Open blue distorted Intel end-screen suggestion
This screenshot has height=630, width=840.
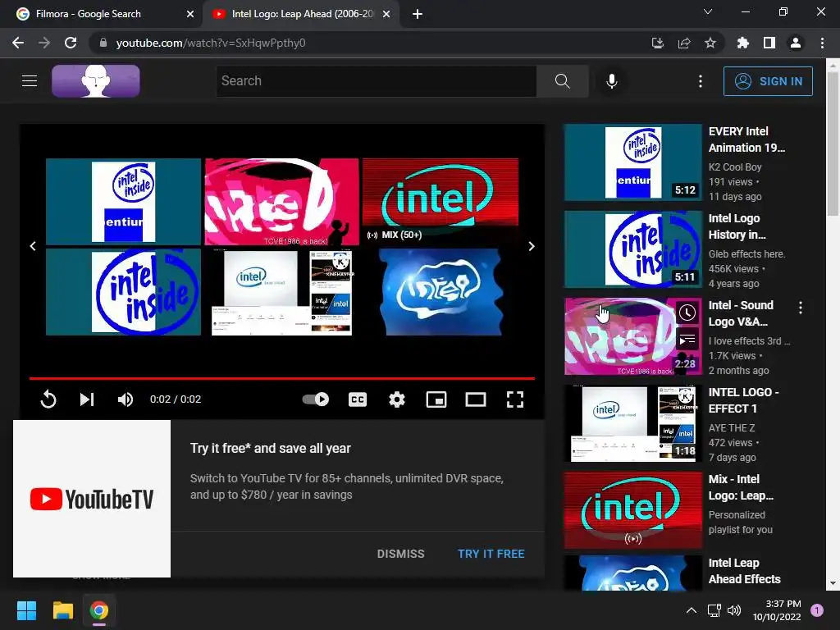pyautogui.click(x=441, y=292)
